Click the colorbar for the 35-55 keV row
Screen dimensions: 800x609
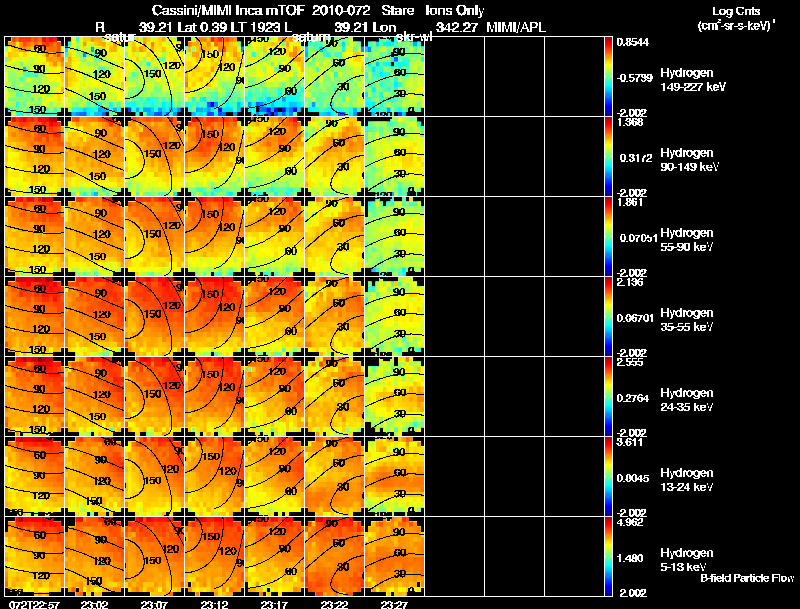click(x=608, y=317)
